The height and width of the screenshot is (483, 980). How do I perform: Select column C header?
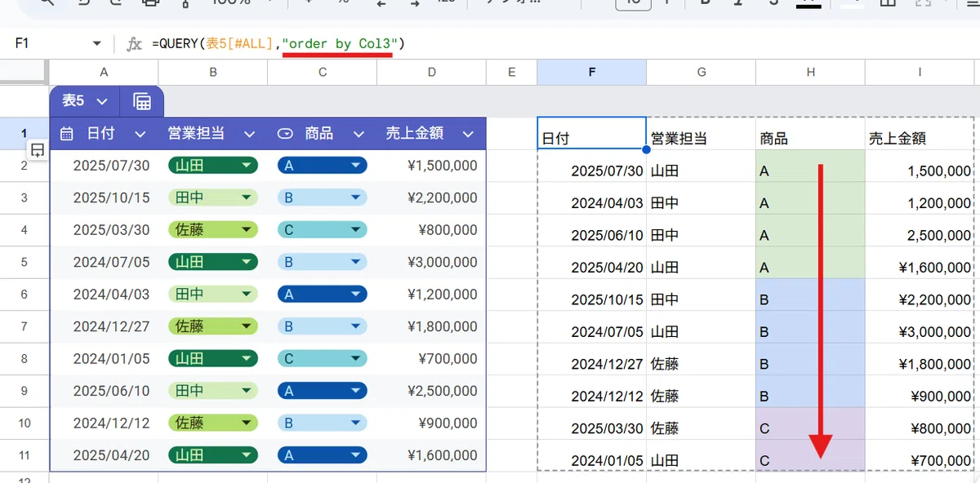323,73
